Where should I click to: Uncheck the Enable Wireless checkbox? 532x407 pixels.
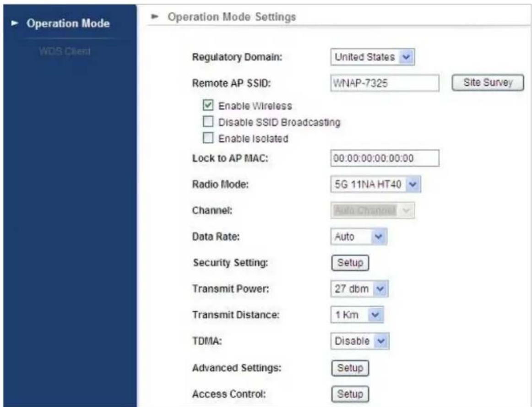tap(208, 105)
